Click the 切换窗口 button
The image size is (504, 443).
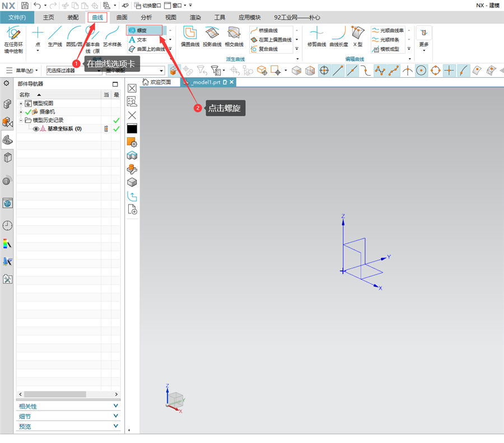[x=147, y=6]
